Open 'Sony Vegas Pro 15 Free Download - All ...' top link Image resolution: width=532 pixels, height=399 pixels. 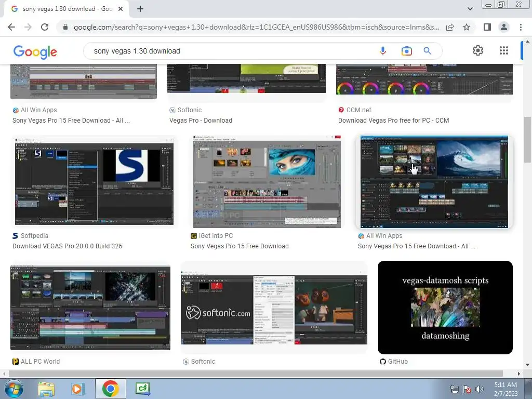(x=71, y=121)
